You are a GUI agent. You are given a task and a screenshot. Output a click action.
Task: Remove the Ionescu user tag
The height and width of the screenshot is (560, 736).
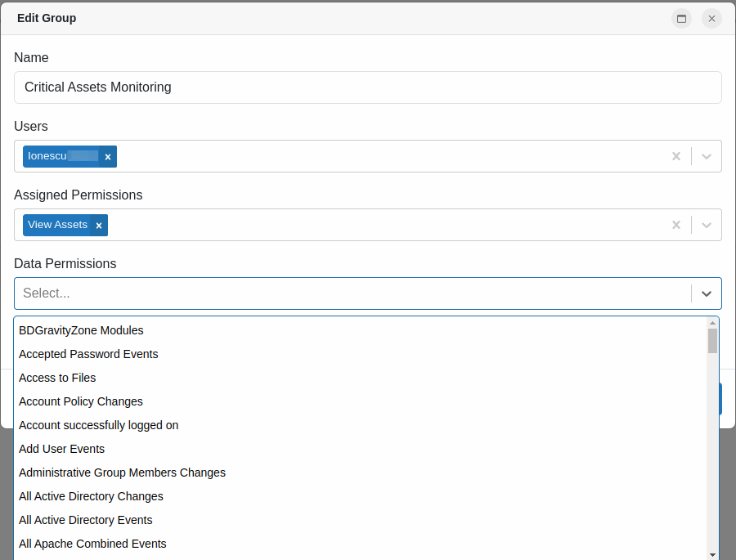[107, 156]
